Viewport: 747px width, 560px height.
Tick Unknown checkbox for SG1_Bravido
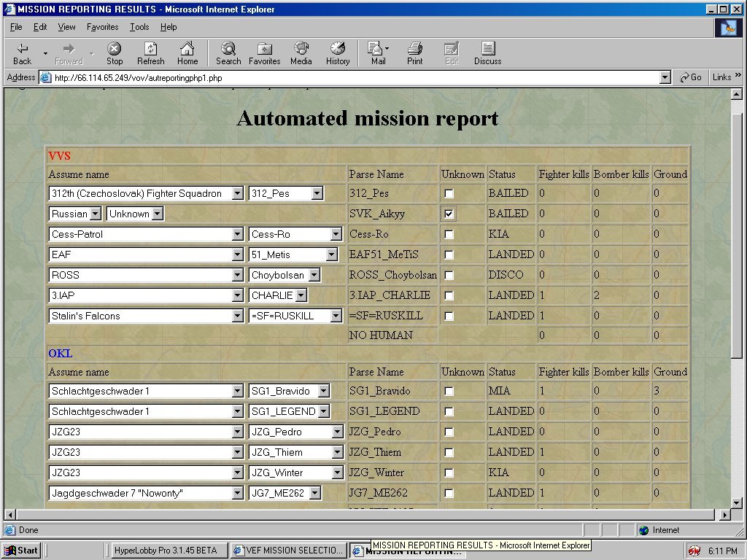click(449, 392)
